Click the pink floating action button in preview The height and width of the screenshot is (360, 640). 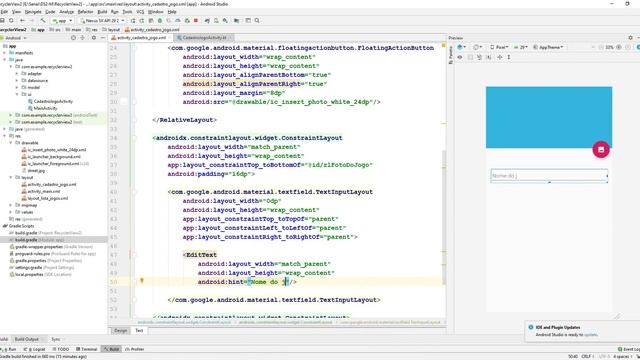(601, 150)
